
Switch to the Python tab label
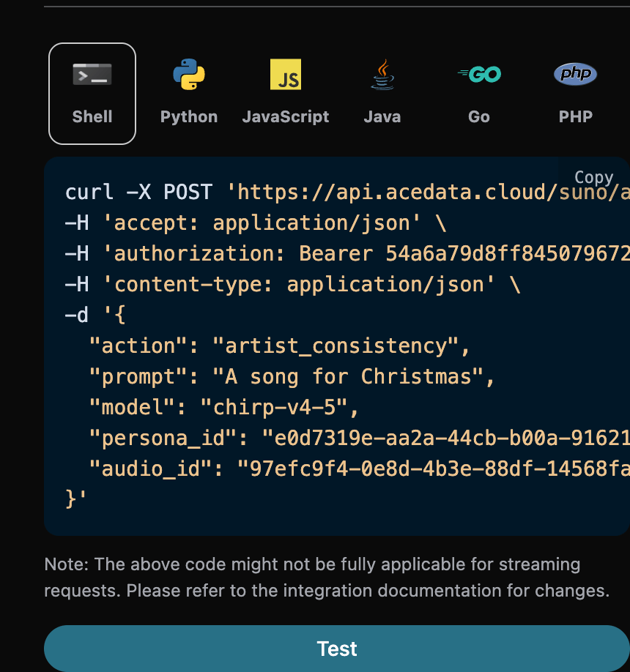189,117
